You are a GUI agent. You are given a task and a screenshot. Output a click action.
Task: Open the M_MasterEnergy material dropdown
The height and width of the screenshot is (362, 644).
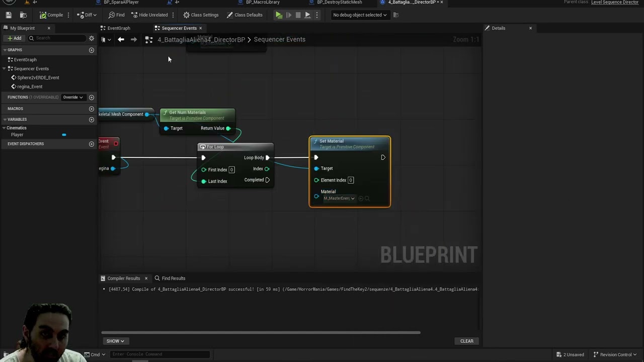339,199
